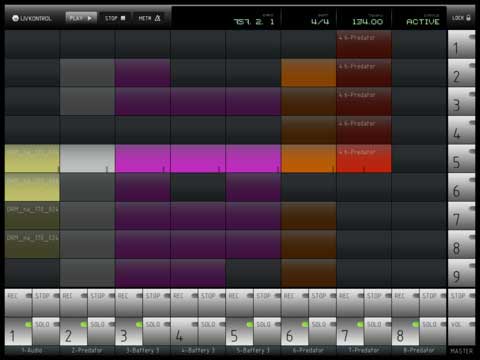Arm REC on track 1-Audio
Image resolution: width=480 pixels, height=360 pixels.
[x=19, y=303]
